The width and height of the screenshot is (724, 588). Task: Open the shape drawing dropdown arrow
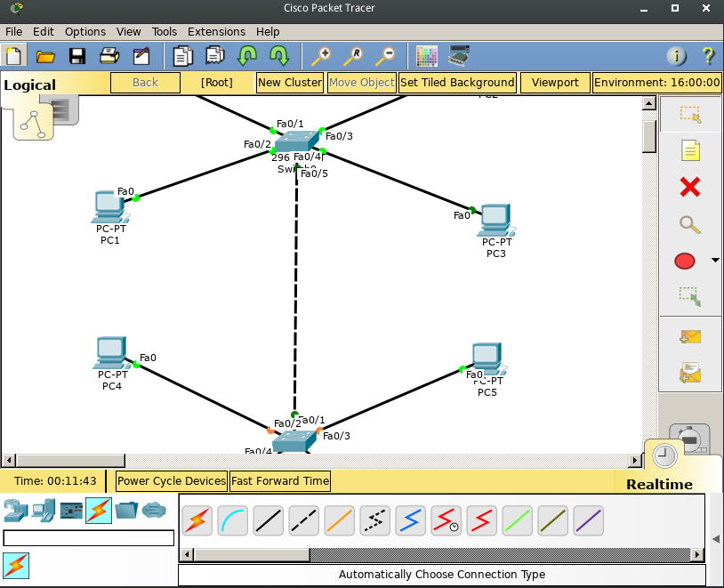[x=714, y=261]
